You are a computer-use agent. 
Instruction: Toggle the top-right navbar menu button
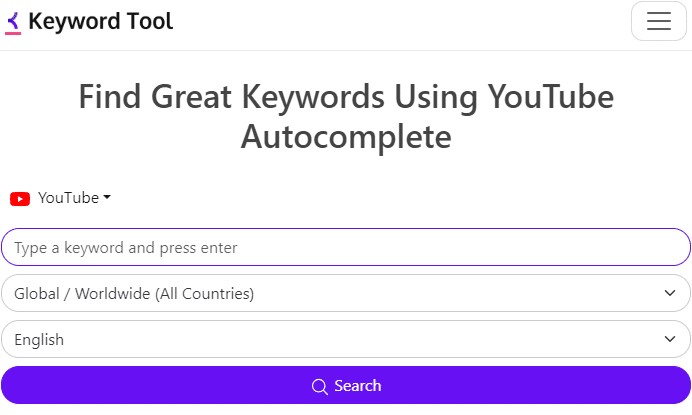point(658,22)
